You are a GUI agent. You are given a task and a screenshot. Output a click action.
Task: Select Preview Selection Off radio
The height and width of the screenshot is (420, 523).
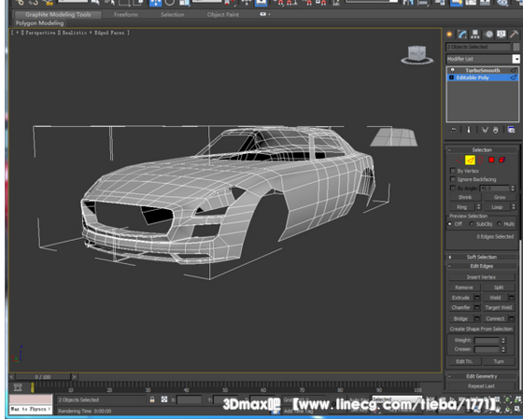449,224
